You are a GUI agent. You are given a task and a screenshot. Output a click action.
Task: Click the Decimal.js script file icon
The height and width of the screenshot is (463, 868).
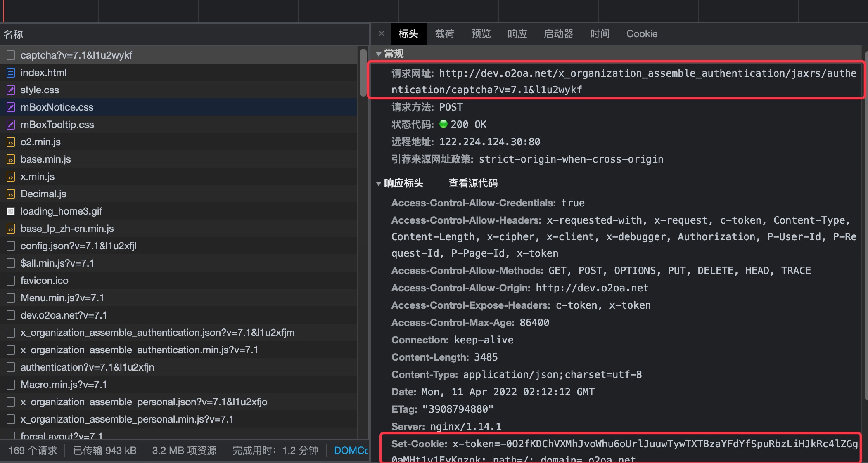[x=11, y=194]
